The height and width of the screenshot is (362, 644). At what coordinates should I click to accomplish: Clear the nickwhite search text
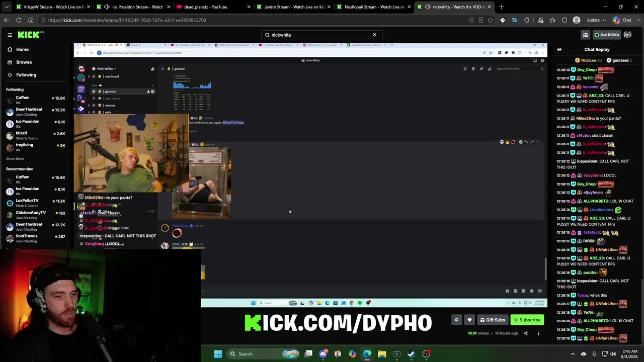[374, 35]
